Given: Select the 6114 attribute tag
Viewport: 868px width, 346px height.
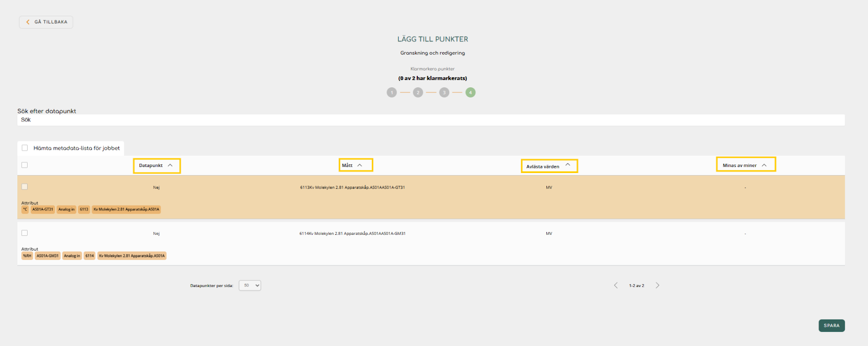Looking at the screenshot, I should pyautogui.click(x=90, y=256).
